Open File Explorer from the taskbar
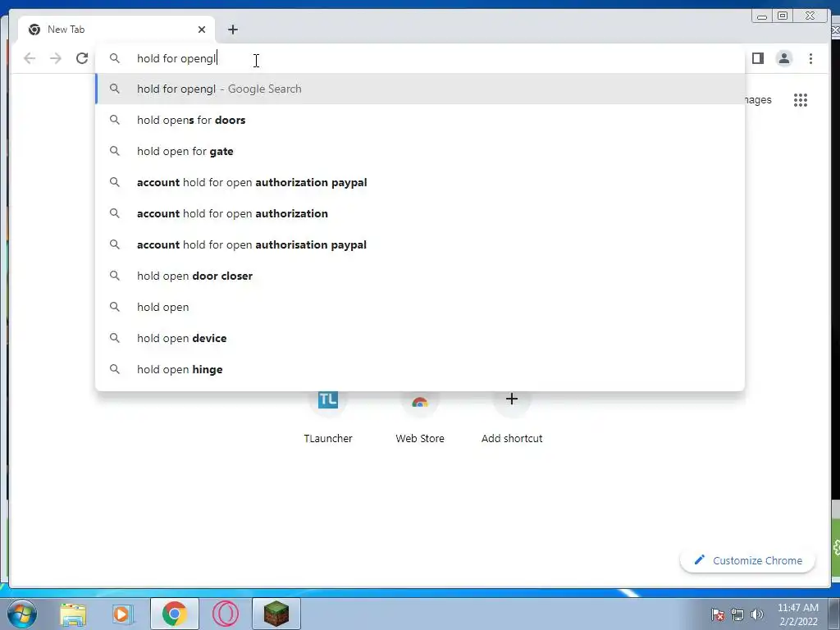This screenshot has width=840, height=630. pos(73,614)
